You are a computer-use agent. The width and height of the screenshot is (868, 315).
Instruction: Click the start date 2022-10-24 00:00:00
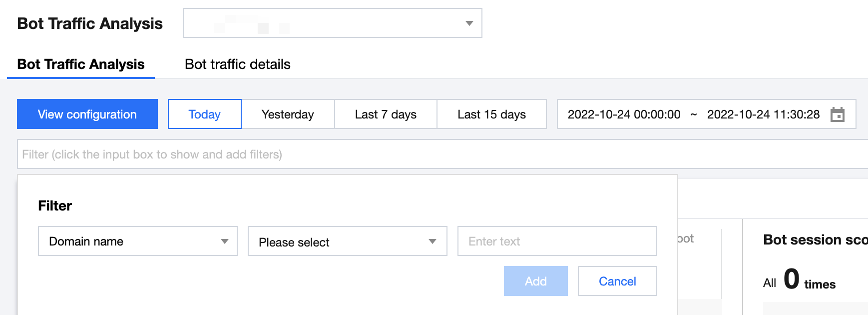(624, 114)
